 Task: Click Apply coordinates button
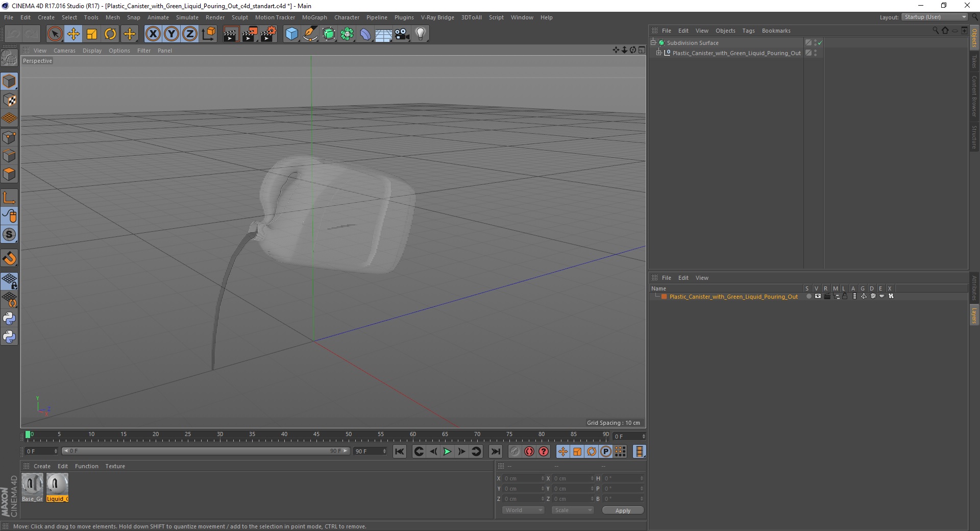pos(623,511)
